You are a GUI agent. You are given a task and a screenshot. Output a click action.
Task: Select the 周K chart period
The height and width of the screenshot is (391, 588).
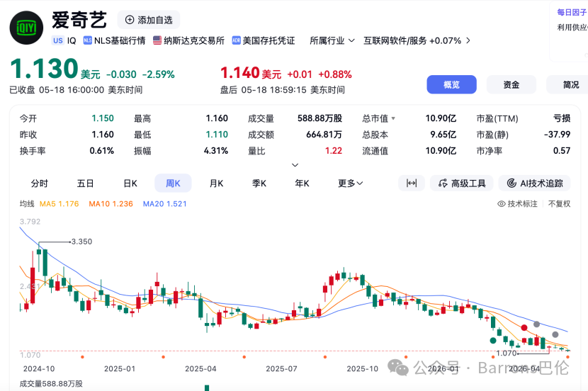[x=173, y=183]
